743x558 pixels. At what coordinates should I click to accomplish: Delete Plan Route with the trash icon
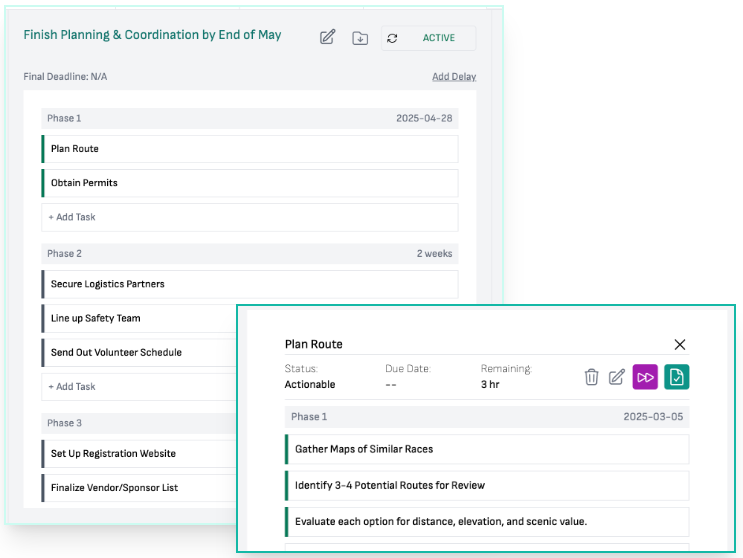(591, 377)
